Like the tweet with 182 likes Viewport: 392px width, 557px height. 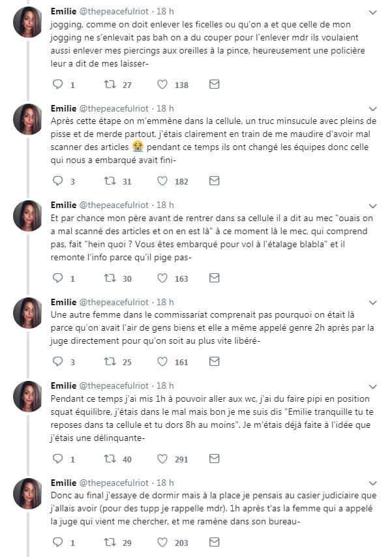[163, 181]
